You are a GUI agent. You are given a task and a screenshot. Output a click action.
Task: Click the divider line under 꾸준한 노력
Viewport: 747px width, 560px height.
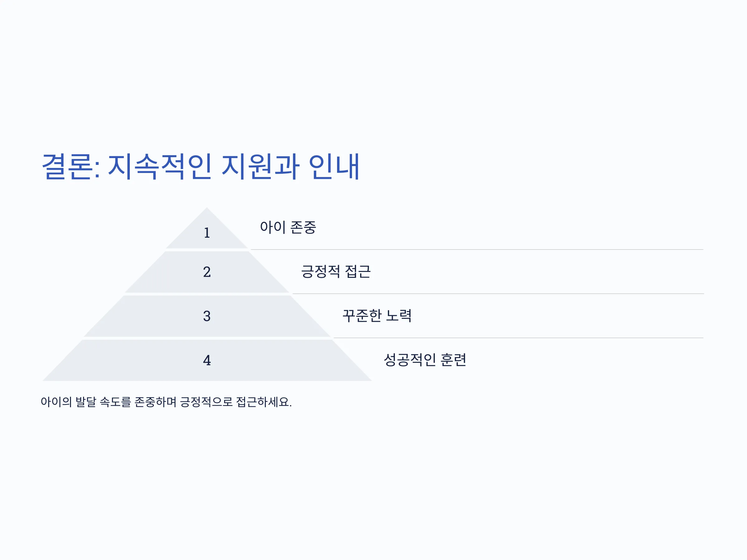(x=518, y=338)
